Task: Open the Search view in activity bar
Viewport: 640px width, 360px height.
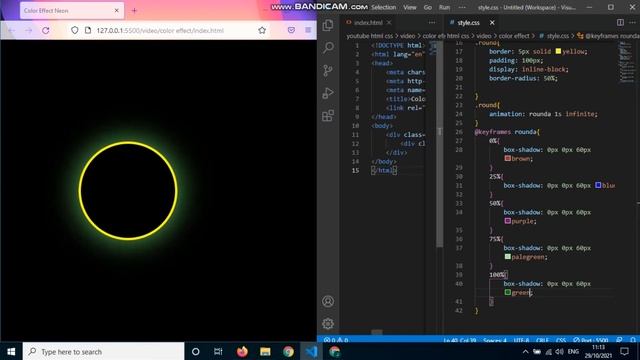Action: click(328, 48)
